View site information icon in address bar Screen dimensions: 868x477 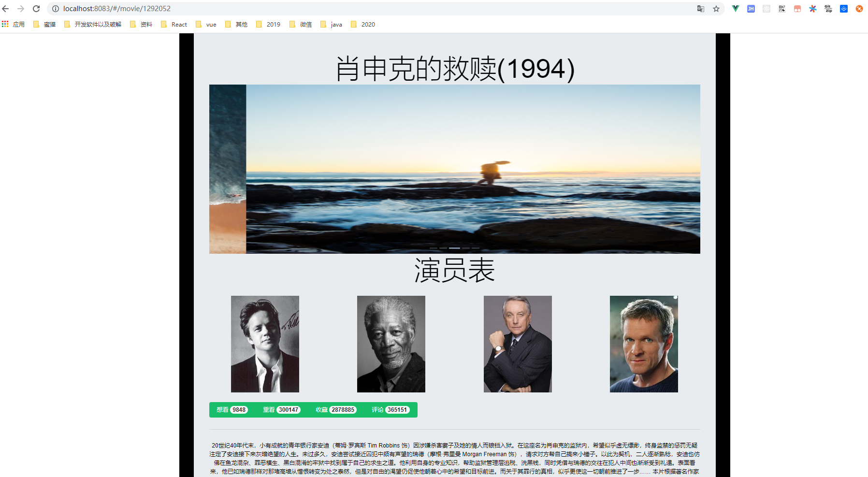click(x=56, y=9)
